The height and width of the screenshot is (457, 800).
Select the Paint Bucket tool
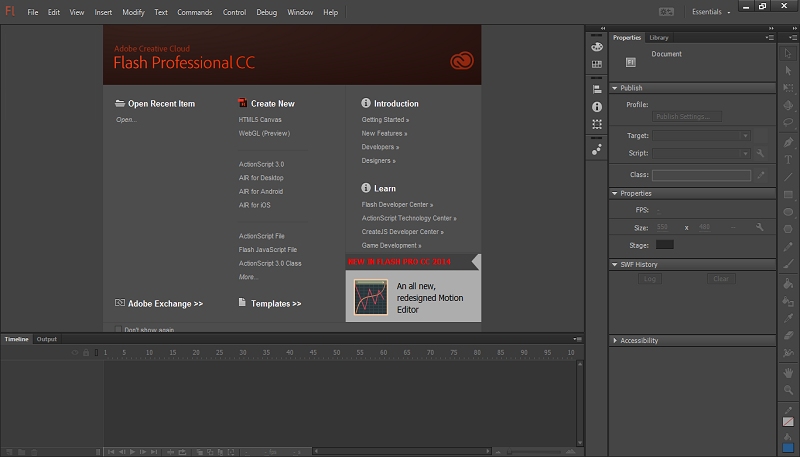(x=788, y=283)
